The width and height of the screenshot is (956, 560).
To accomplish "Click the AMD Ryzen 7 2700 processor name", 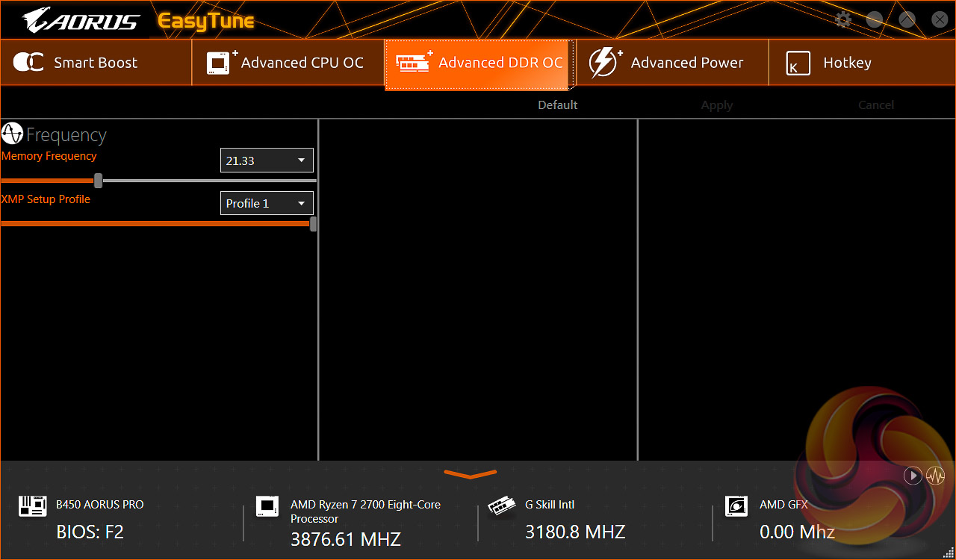I will [365, 511].
